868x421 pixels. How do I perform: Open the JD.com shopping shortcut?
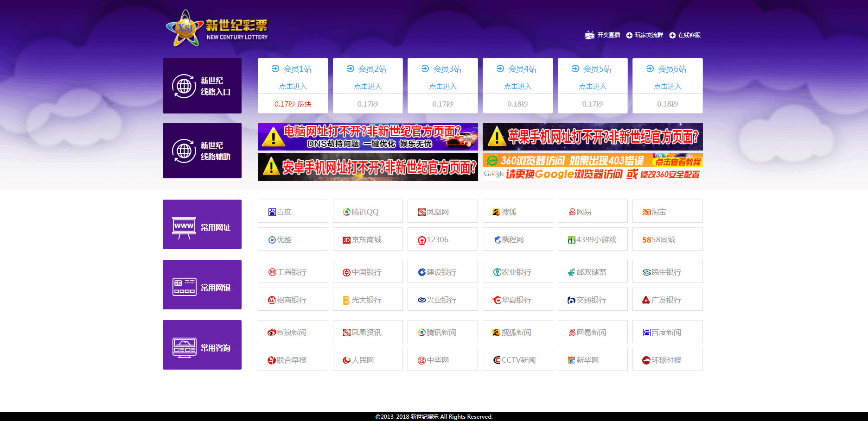(x=367, y=239)
